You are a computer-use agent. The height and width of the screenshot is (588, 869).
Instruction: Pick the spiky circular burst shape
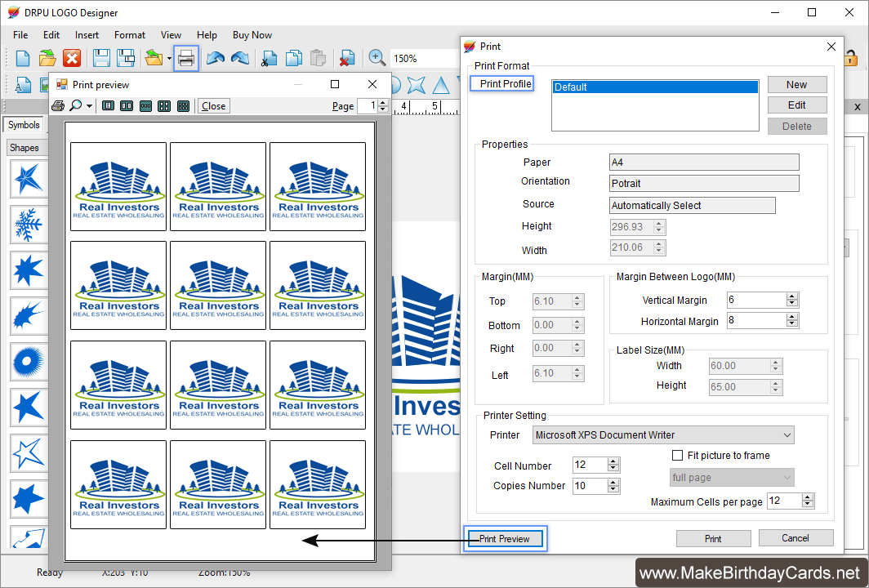[x=29, y=361]
